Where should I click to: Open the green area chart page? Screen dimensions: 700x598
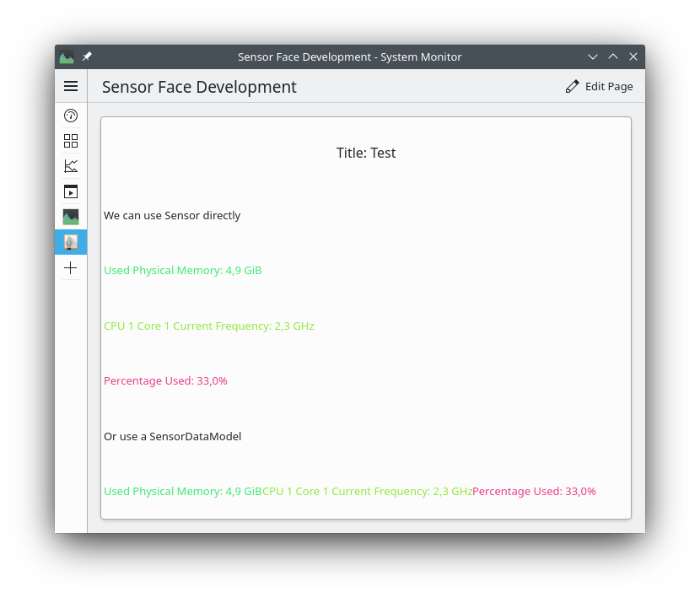pyautogui.click(x=71, y=217)
